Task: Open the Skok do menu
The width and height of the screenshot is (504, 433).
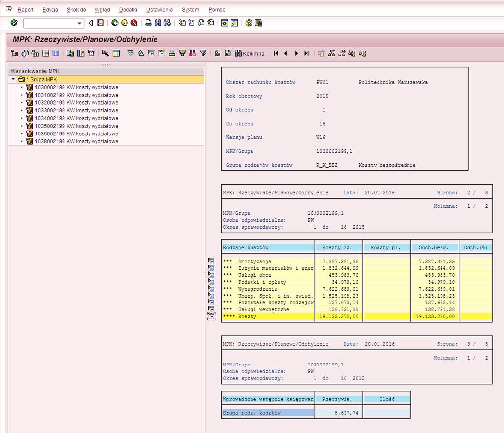Action: (x=76, y=10)
